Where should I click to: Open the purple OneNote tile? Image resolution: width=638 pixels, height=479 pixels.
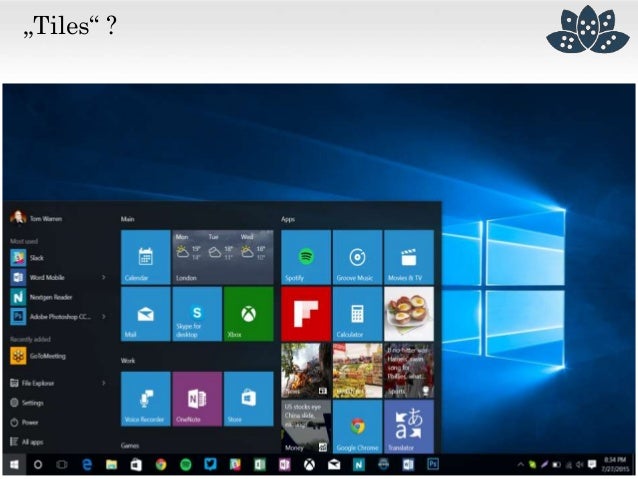click(197, 399)
